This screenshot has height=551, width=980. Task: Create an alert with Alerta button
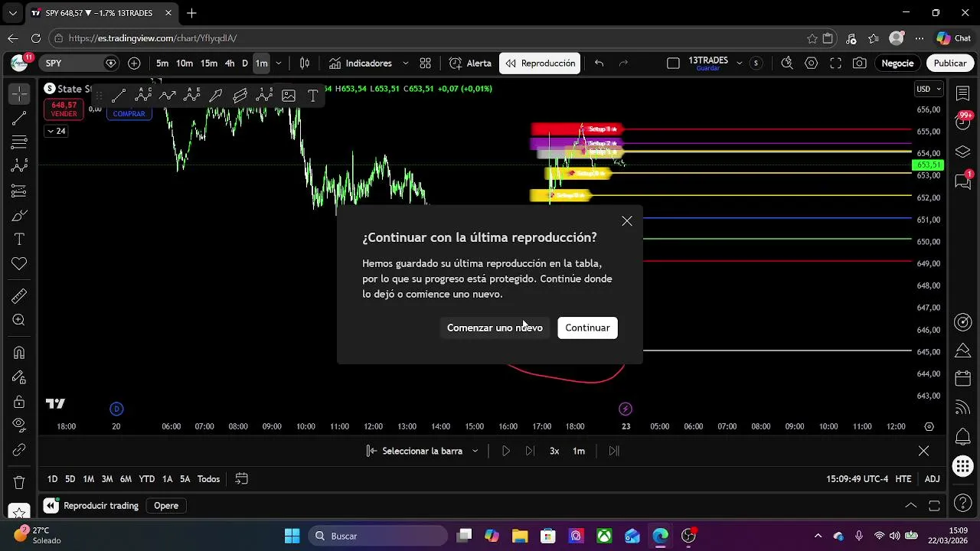[470, 64]
